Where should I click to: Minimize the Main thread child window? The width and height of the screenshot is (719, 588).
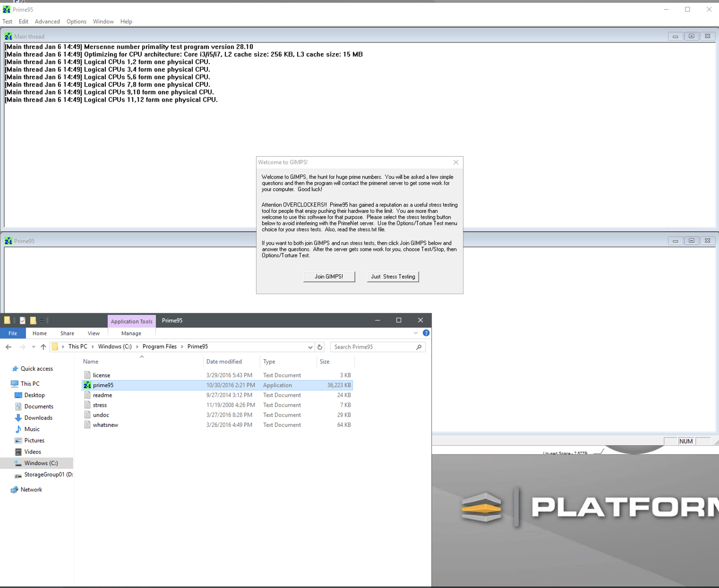coord(675,36)
